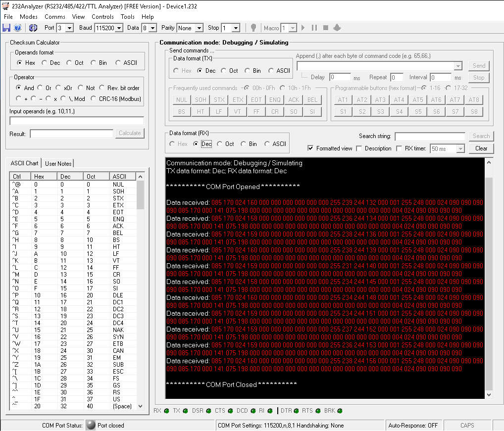
Task: Click the lamp icon in the toolbar
Action: (253, 28)
